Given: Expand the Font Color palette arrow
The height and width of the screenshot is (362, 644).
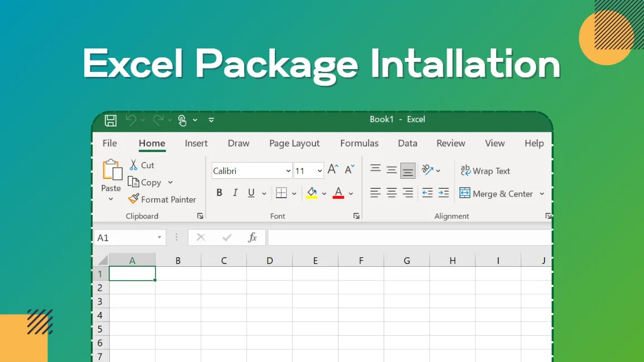Looking at the screenshot, I should 351,193.
